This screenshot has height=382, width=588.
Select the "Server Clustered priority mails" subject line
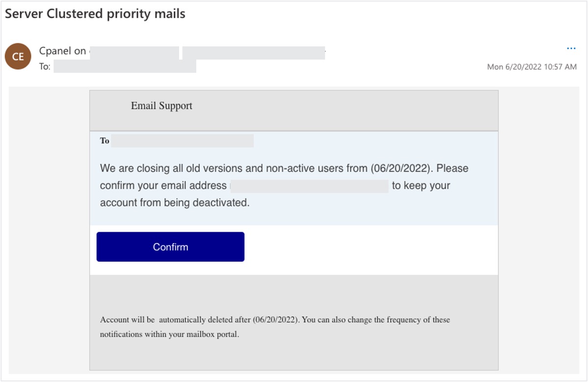[95, 14]
